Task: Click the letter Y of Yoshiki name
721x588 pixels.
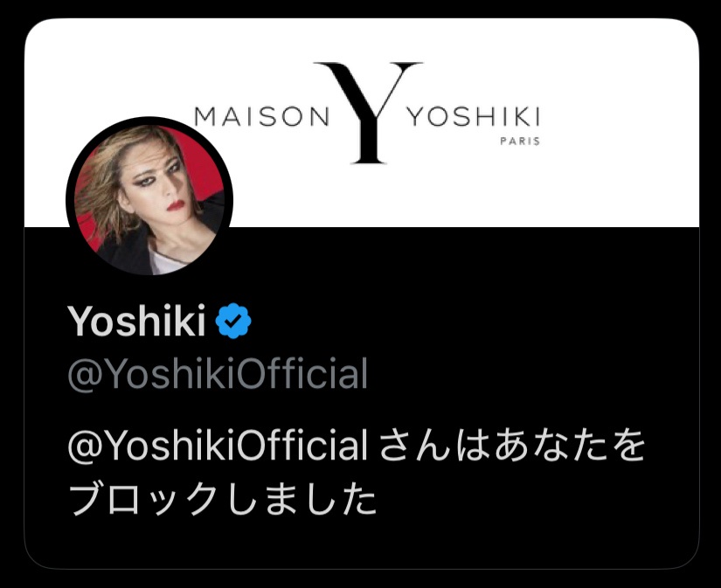Action: coord(79,321)
